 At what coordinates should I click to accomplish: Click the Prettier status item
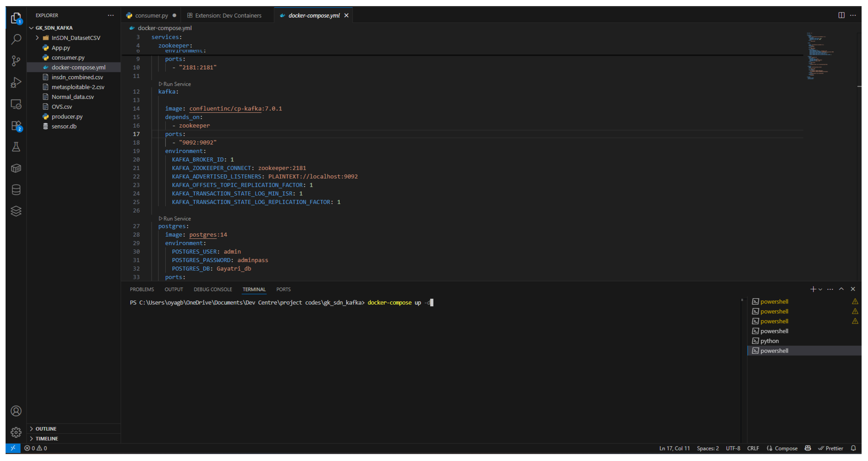(x=831, y=448)
